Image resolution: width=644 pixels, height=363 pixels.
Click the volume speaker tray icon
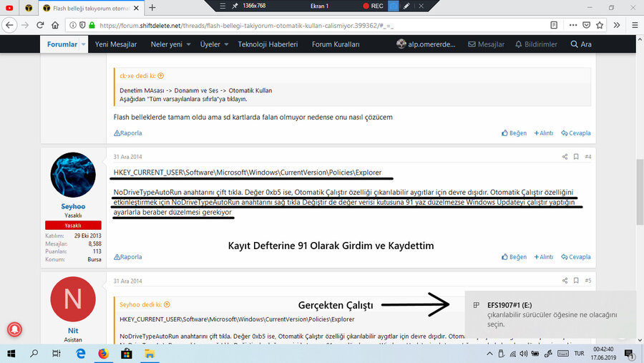(524, 354)
